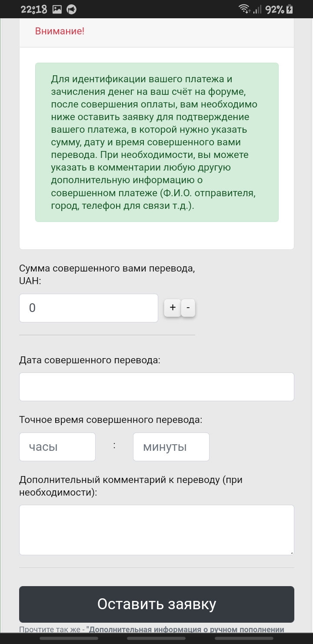The width and height of the screenshot is (313, 644).
Task: Tap the gallery image icon in status bar
Action: (57, 9)
